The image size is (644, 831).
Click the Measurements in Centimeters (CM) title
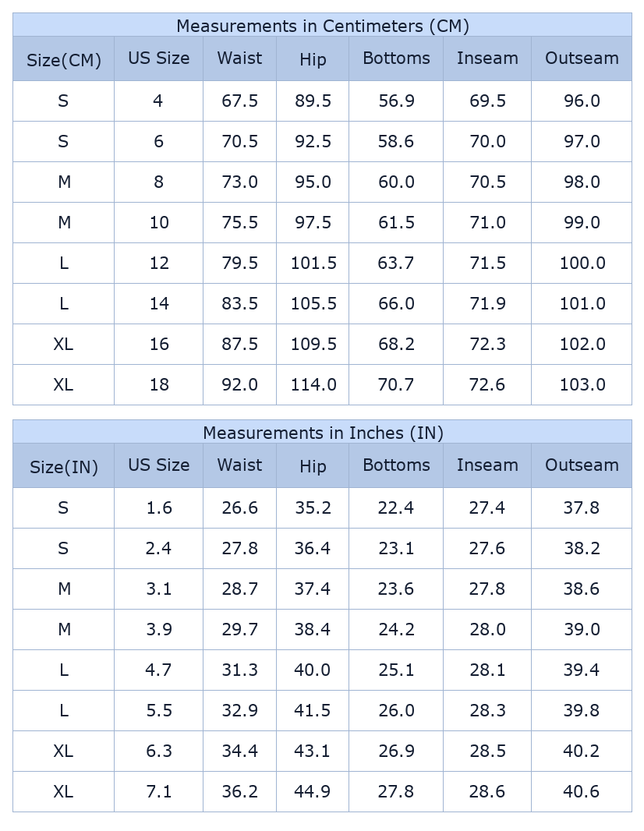click(x=322, y=27)
